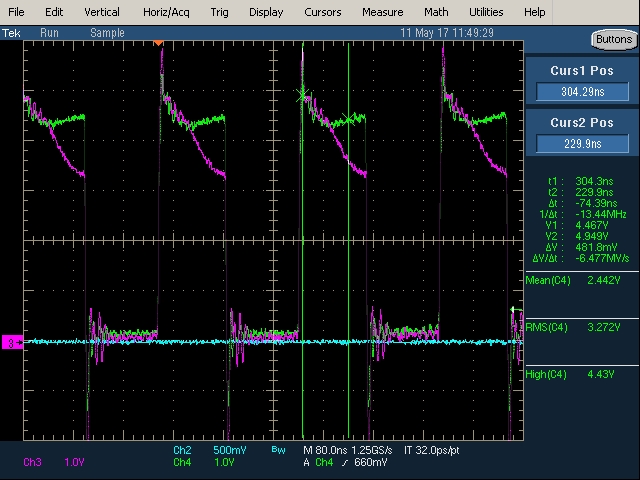
Task: Click the V1 4.467V readout
Action: [577, 225]
